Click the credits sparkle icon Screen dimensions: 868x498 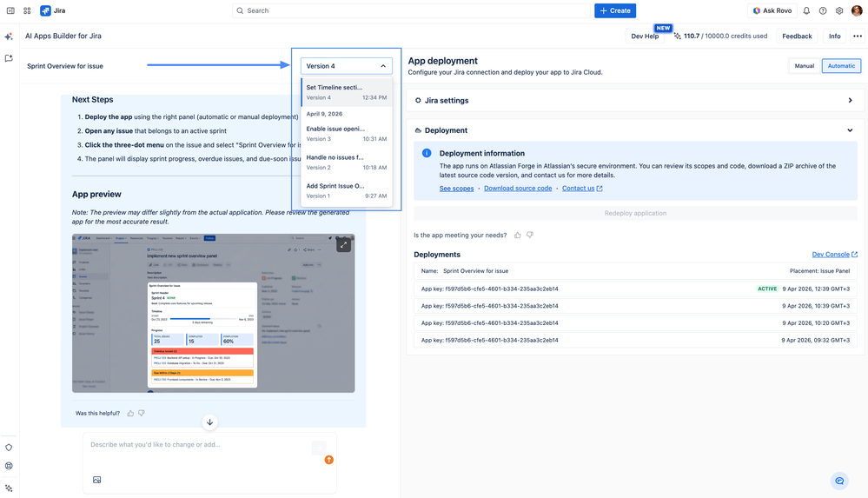(677, 36)
